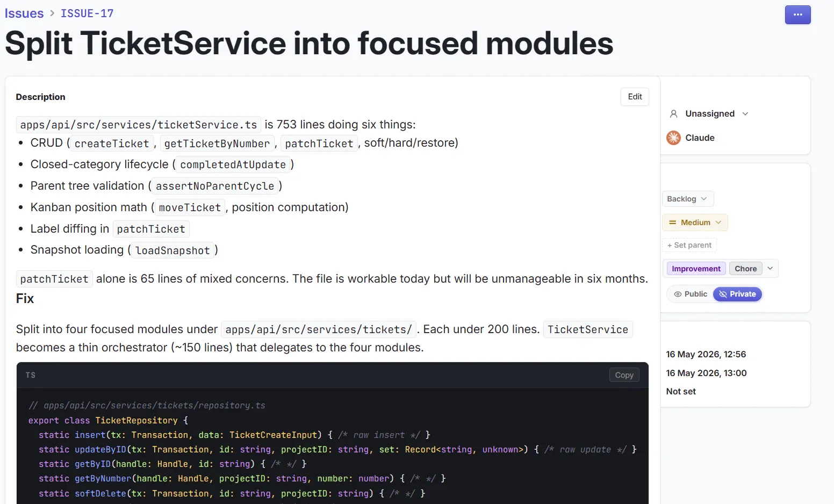Switch visibility to Public
Viewport: 834px width, 504px height.
click(x=691, y=294)
